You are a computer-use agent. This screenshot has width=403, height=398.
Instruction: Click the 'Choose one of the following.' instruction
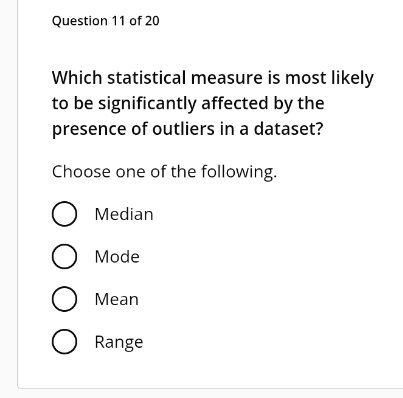click(164, 172)
